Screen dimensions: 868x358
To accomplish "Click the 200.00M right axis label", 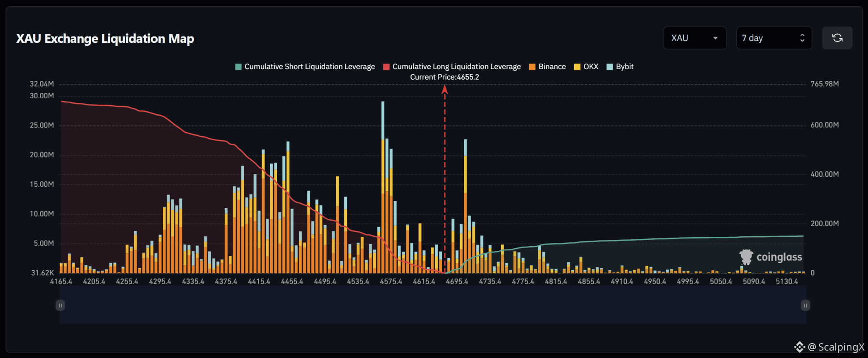I will [x=825, y=223].
